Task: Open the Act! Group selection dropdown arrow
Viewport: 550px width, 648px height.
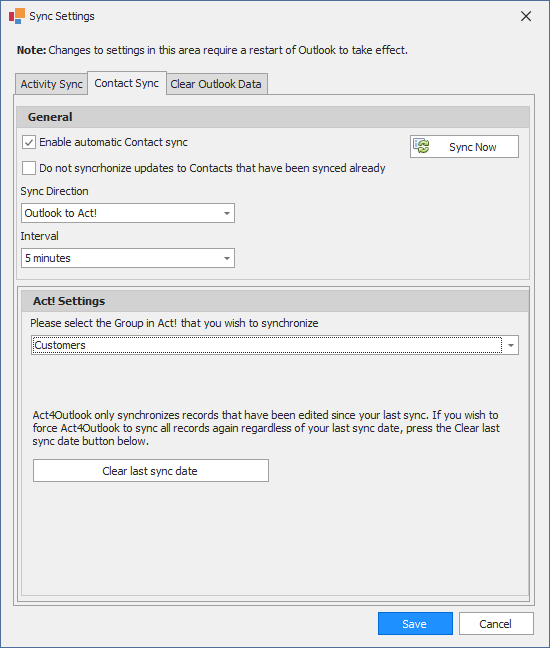Action: tap(511, 345)
